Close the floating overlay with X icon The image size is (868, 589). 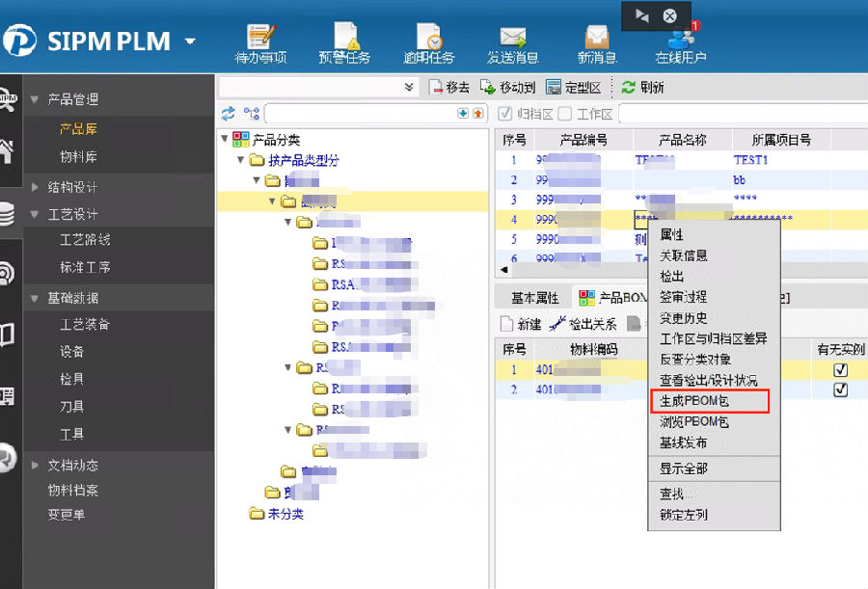tap(670, 16)
